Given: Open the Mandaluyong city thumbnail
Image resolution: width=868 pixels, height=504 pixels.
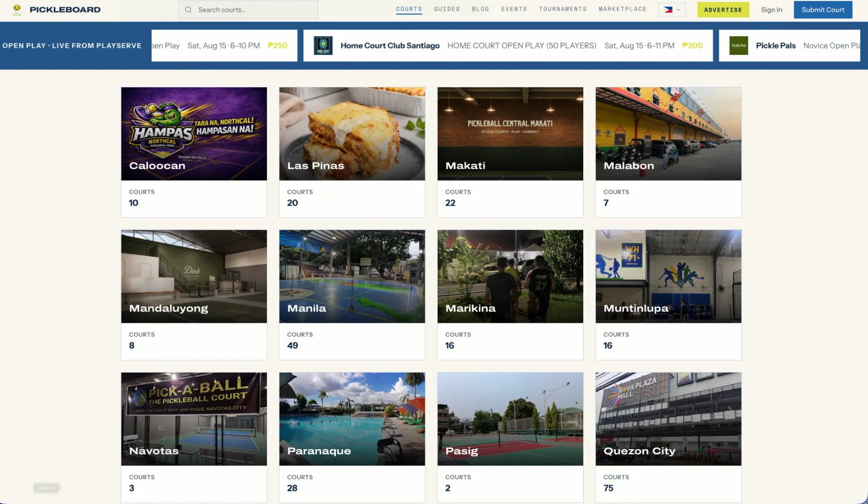Looking at the screenshot, I should coord(194,277).
